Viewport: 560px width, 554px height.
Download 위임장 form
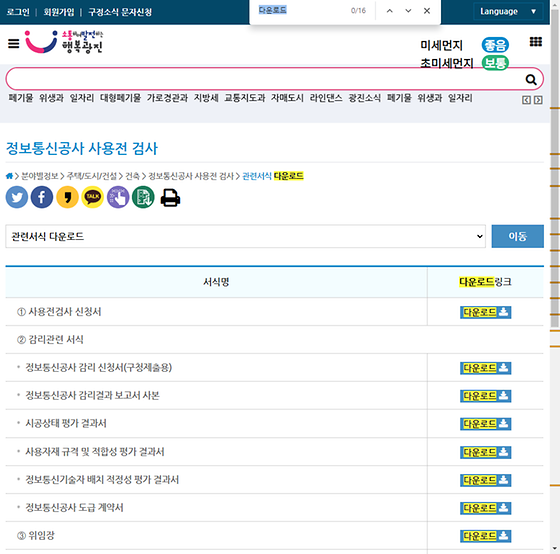point(485,536)
